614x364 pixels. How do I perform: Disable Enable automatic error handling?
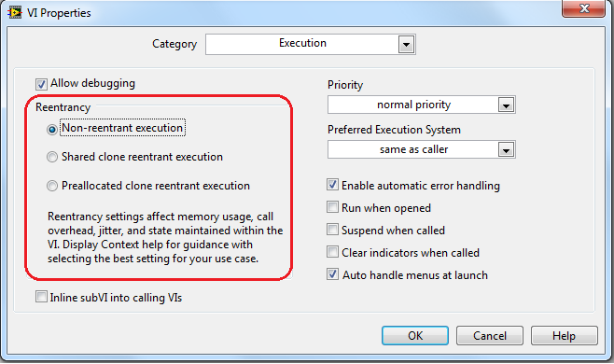pos(332,185)
